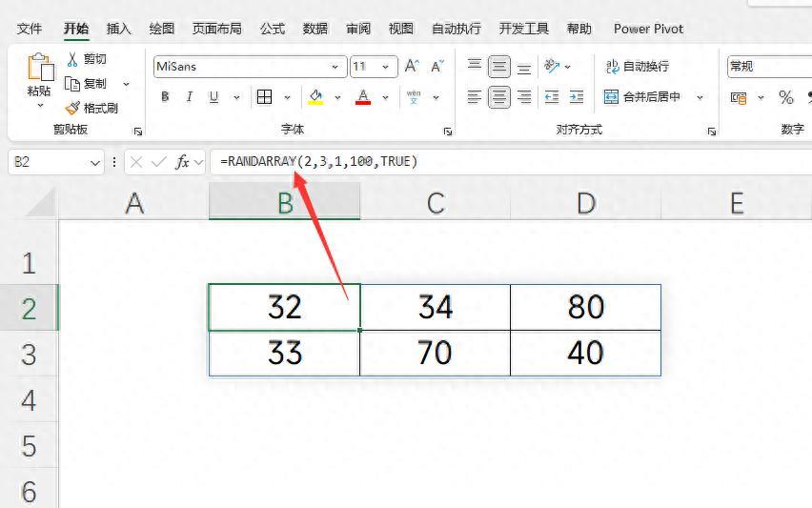
Task: Click Merge & Center (合并后居中) button
Action: pyautogui.click(x=641, y=97)
